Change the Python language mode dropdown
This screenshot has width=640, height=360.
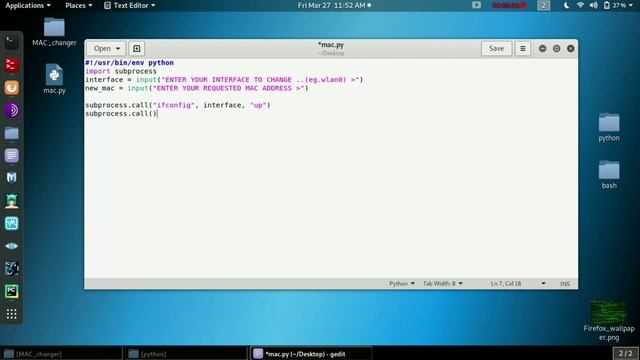(x=402, y=283)
